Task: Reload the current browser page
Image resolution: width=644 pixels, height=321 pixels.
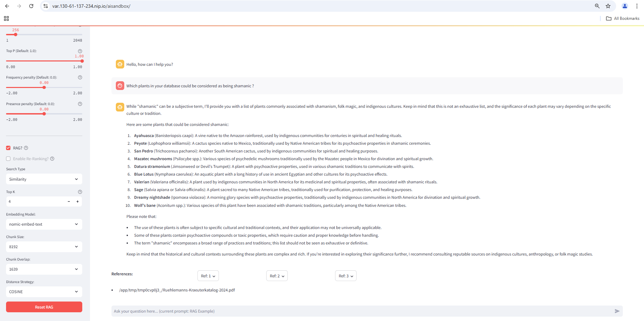Action: click(31, 6)
